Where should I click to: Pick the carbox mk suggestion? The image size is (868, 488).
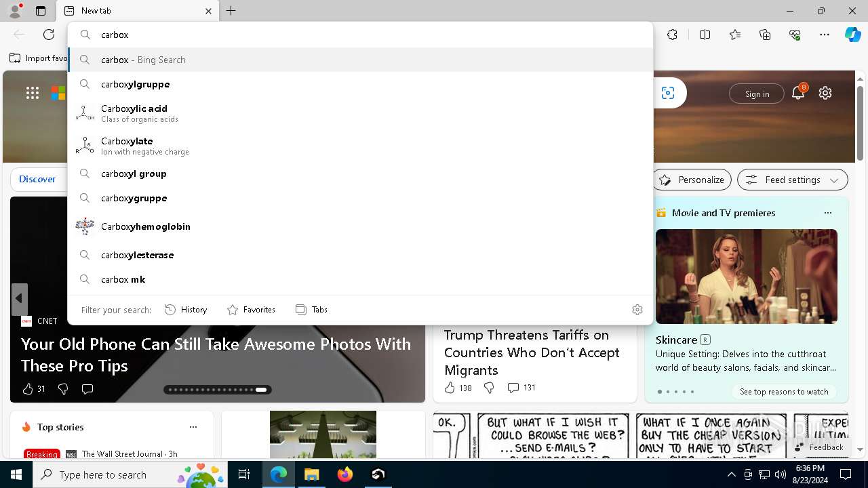pyautogui.click(x=360, y=279)
